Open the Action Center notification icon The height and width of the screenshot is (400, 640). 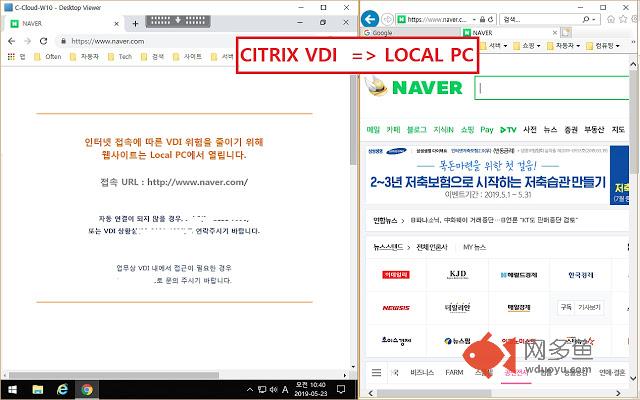[x=341, y=389]
